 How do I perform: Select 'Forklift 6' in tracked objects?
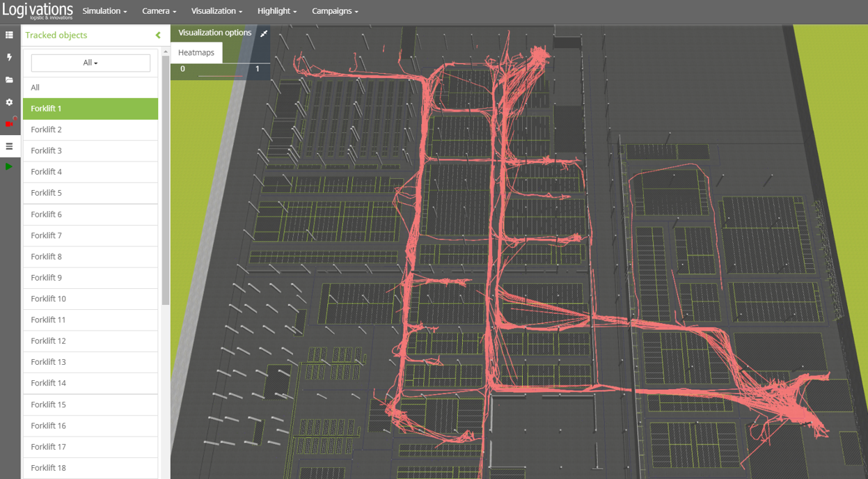click(90, 214)
